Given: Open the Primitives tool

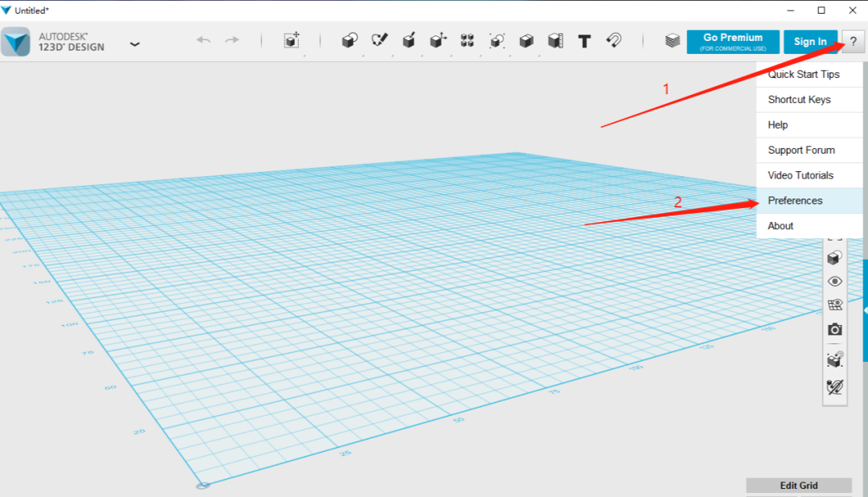Looking at the screenshot, I should [350, 39].
